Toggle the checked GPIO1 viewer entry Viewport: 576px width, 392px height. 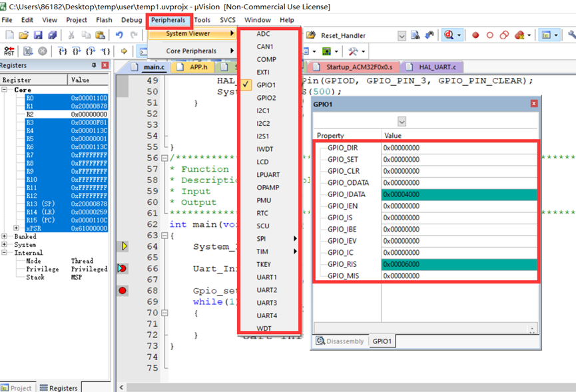266,85
